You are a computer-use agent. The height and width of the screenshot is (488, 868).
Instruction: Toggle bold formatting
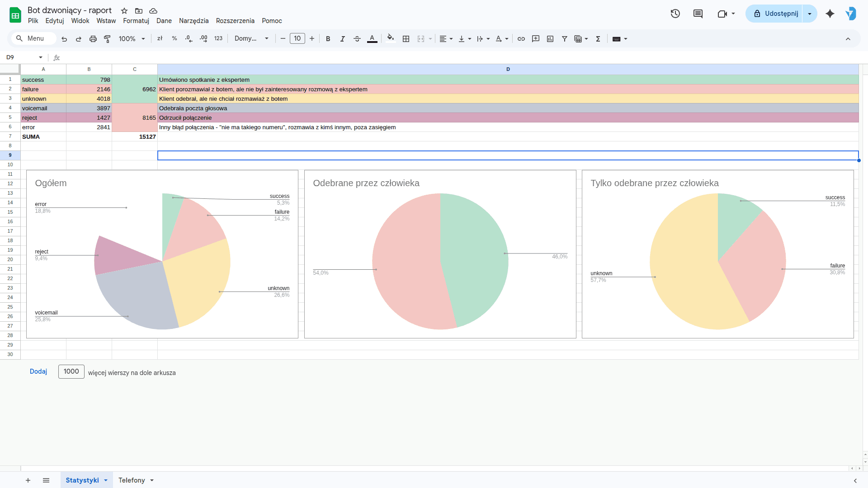[328, 39]
